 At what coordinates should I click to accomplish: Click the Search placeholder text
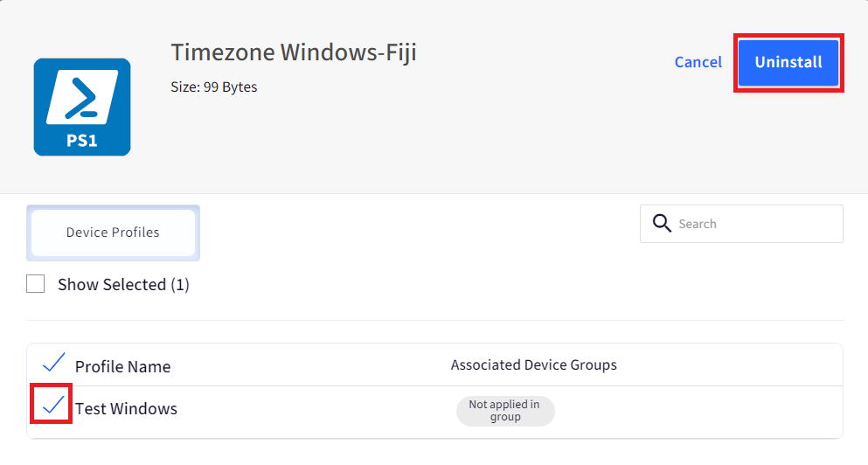698,224
